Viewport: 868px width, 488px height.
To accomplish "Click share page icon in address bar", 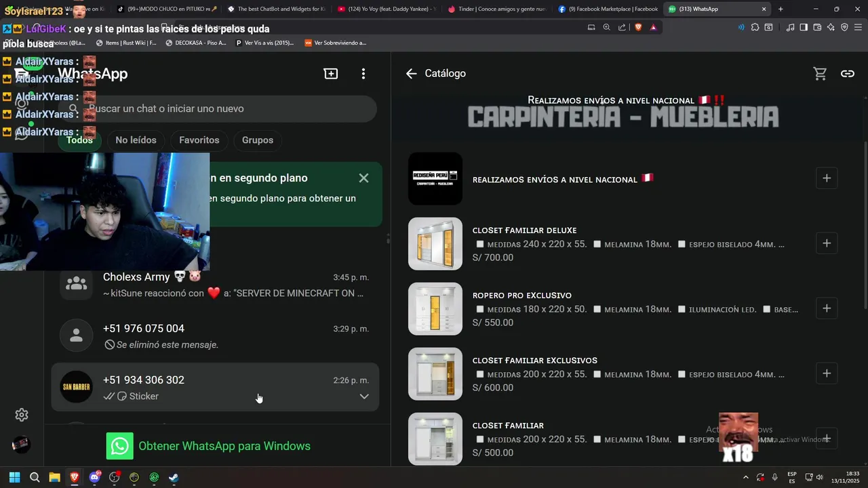I will point(622,27).
